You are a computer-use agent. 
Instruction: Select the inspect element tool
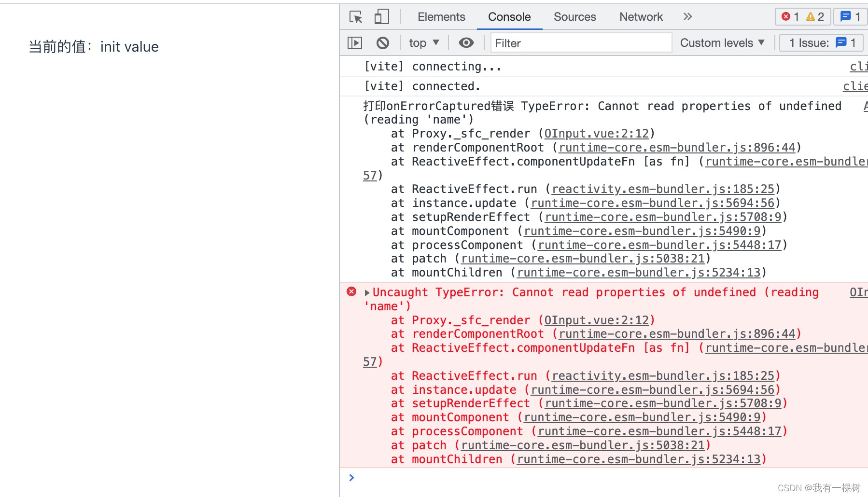(356, 16)
